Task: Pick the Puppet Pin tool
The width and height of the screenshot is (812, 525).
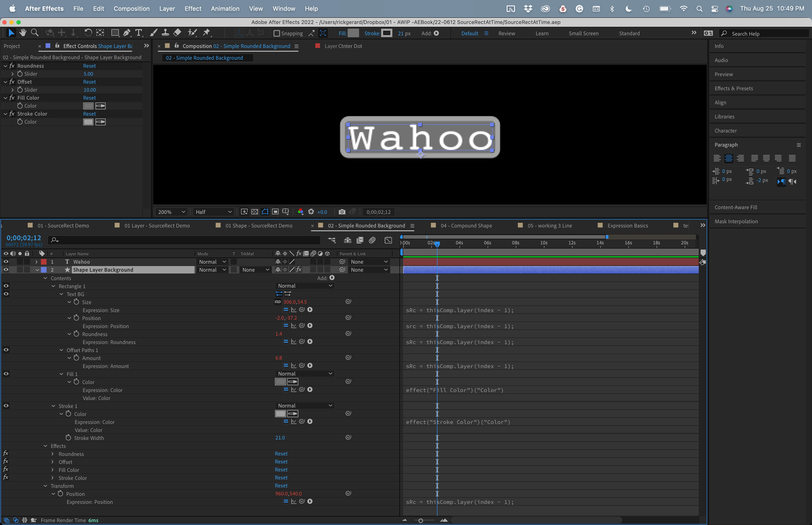Action: click(206, 33)
